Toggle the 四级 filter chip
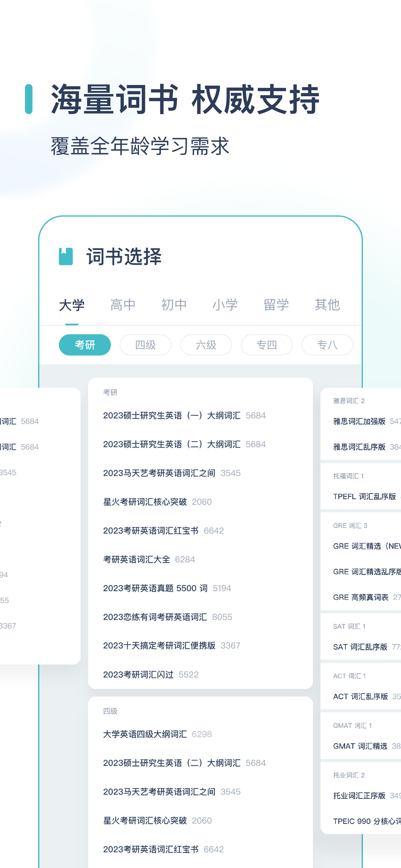This screenshot has width=401, height=868. pos(146,345)
